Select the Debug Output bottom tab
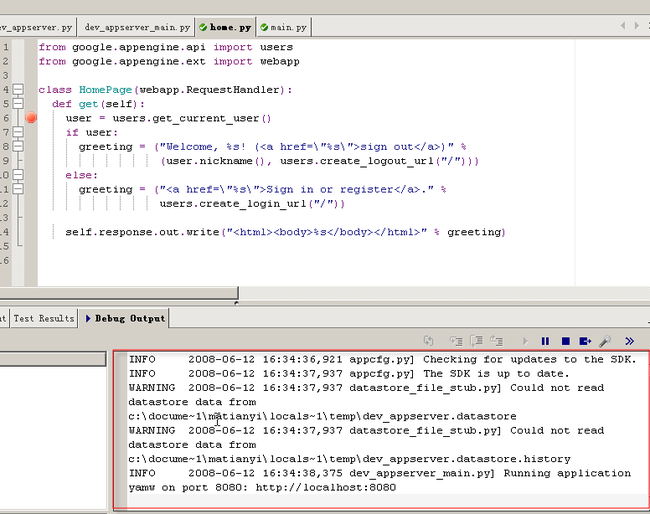Viewport: 650px width, 514px height. coord(125,318)
